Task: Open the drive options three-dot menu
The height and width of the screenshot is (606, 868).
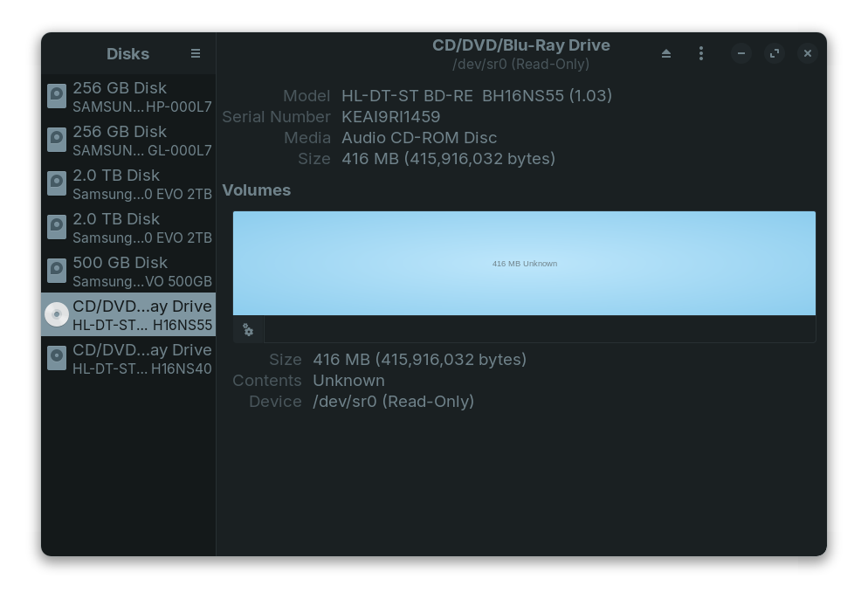Action: pyautogui.click(x=701, y=53)
